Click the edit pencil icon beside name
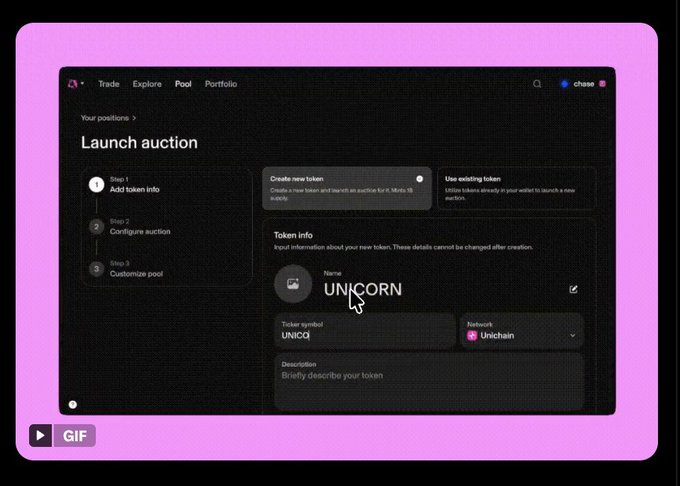The image size is (680, 486). coord(573,289)
